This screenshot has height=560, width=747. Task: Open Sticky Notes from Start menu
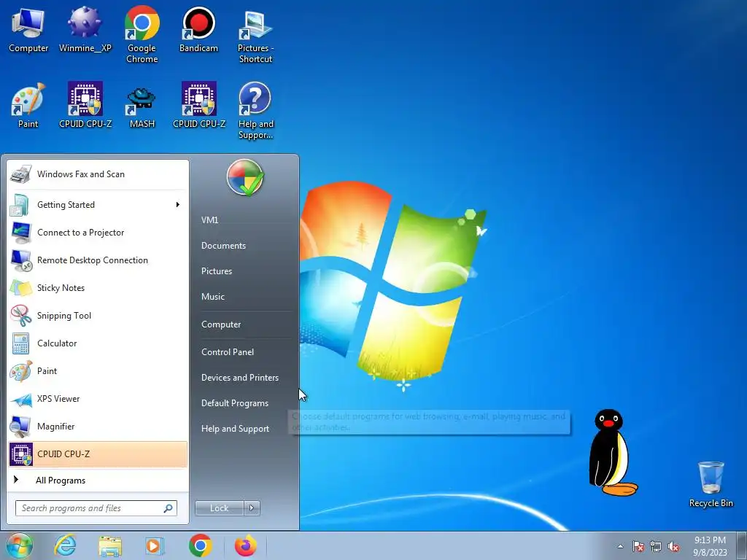point(98,287)
